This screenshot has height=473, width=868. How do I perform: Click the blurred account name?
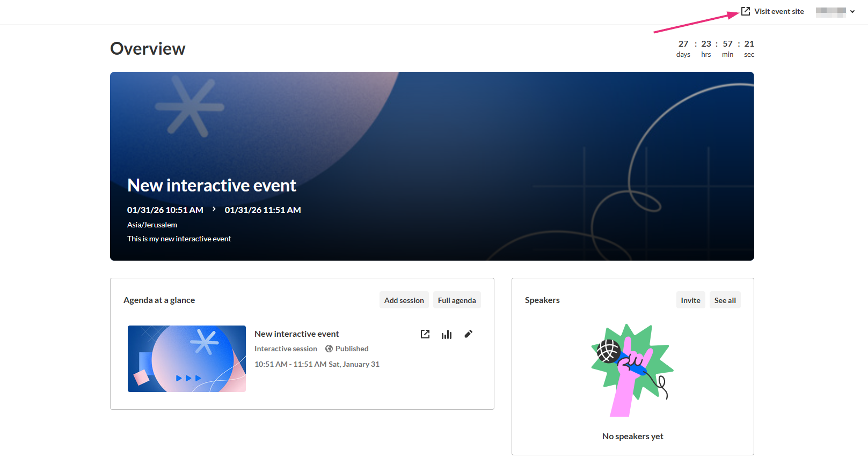tap(830, 12)
